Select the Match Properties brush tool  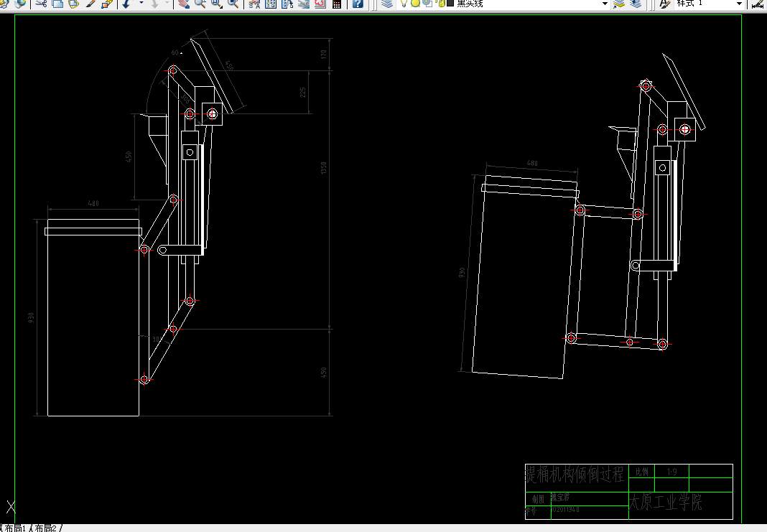(91, 4)
